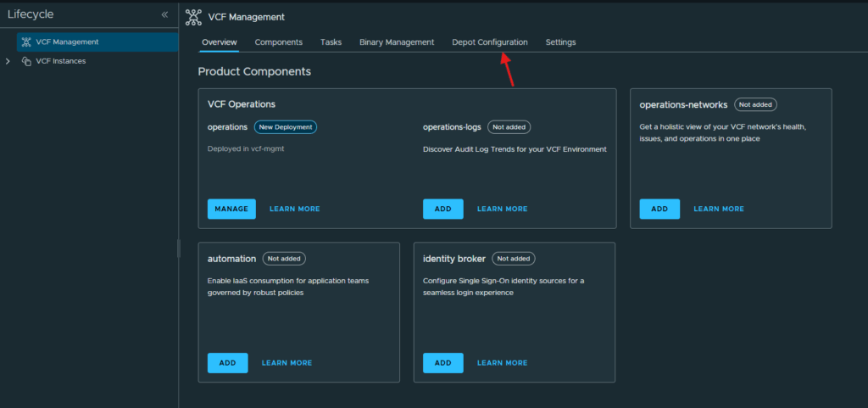This screenshot has width=868, height=408.
Task: Open the Binary Management tab
Action: pos(397,42)
